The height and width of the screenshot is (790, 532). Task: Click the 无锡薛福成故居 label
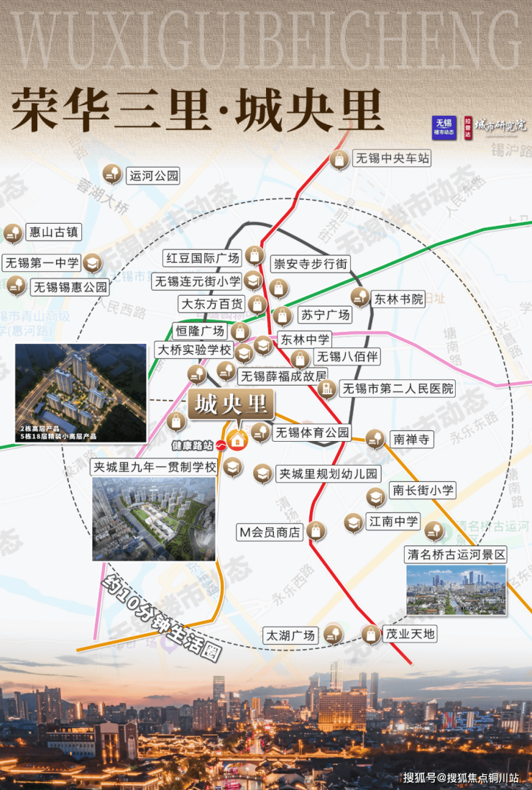pos(283,376)
